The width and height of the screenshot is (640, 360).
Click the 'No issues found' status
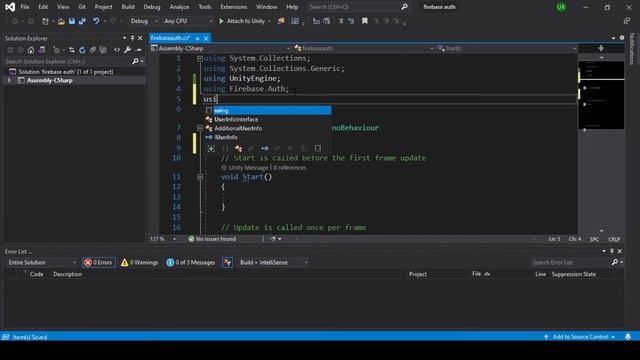(212, 239)
